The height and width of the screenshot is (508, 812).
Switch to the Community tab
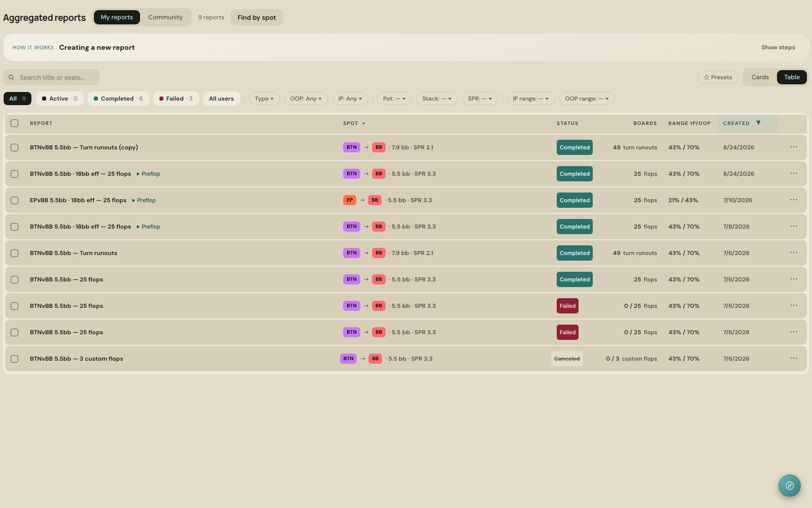(165, 17)
